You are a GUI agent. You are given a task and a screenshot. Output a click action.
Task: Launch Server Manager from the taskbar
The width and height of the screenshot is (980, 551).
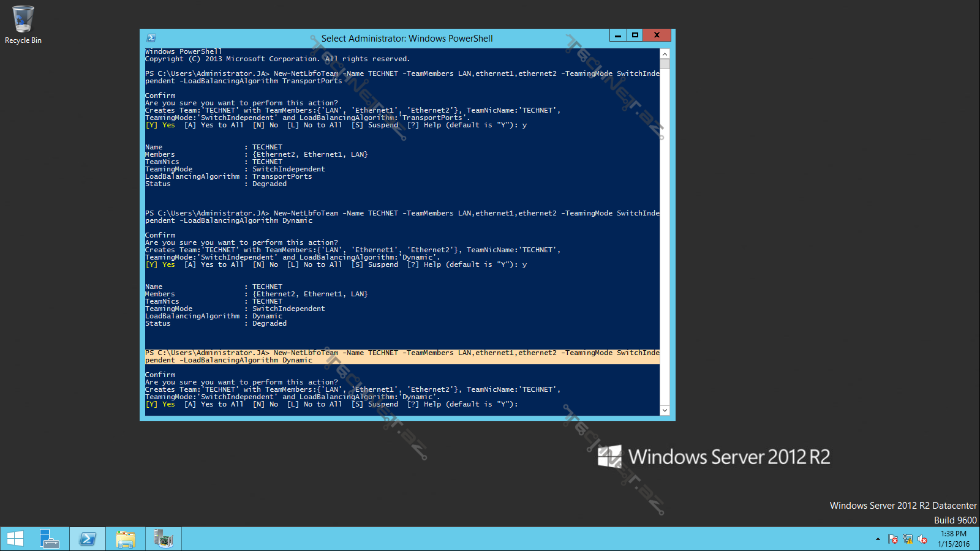tap(49, 539)
